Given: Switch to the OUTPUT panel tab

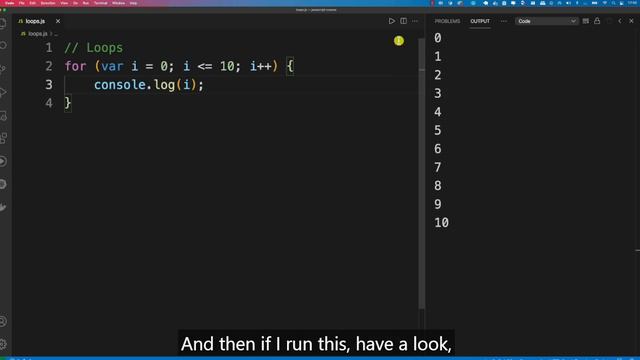Looking at the screenshot, I should point(480,21).
